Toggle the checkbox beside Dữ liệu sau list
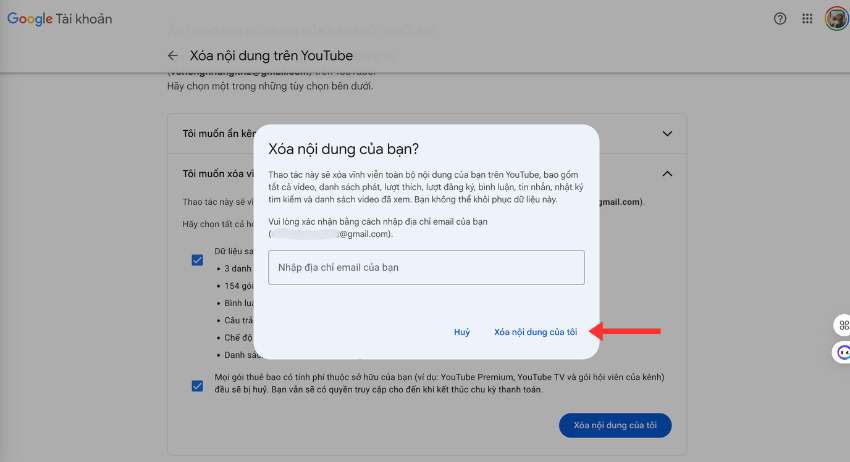This screenshot has height=462, width=850. pos(197,260)
